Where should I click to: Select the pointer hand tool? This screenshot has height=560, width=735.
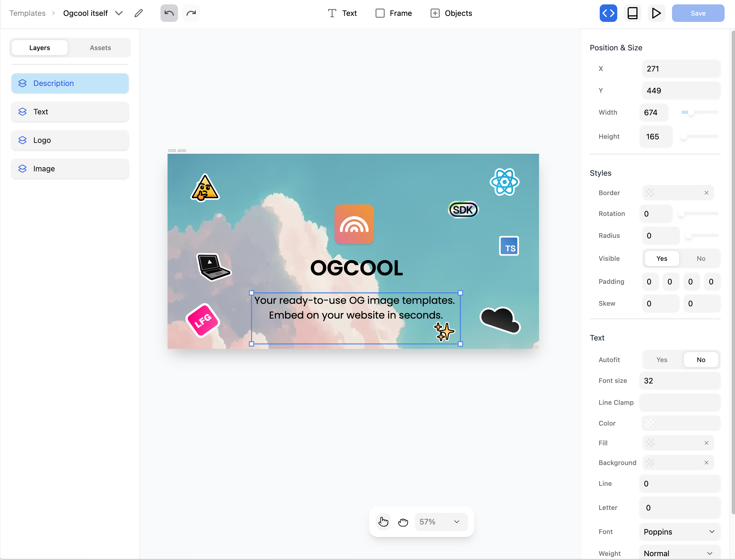[x=383, y=522]
